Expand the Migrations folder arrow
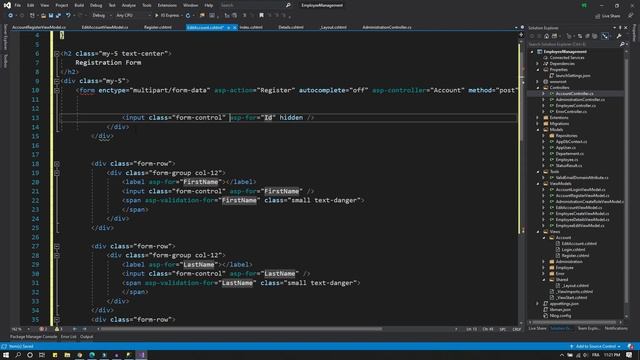Viewport: 640px width, 360px height. click(538, 124)
